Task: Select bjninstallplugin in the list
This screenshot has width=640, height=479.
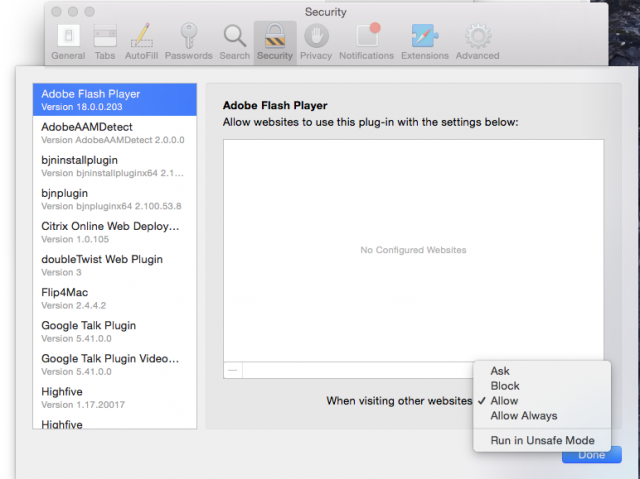Action: coord(115,166)
